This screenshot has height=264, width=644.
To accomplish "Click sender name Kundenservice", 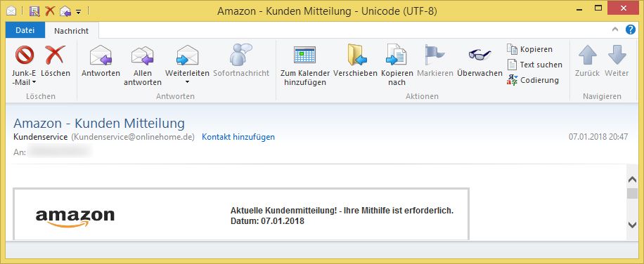I will [40, 137].
